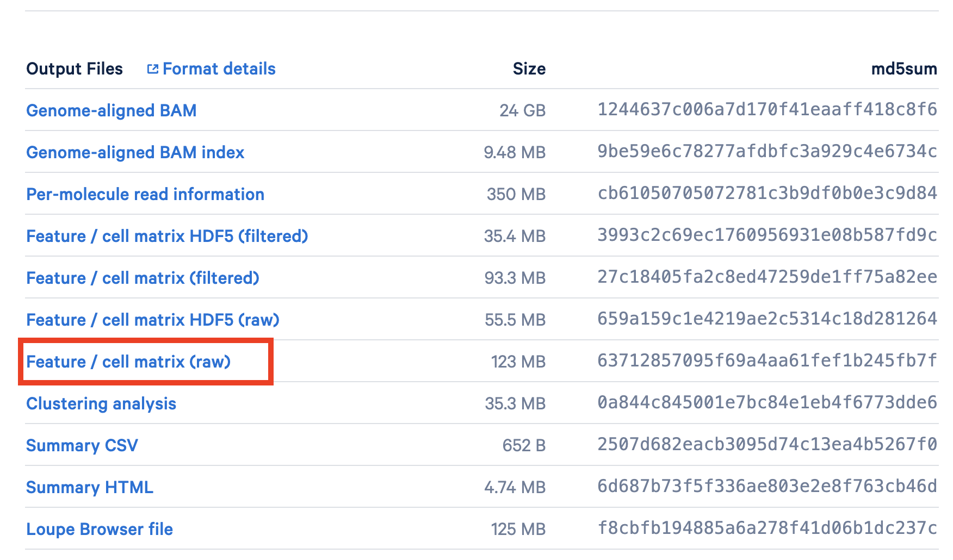Open the Summary HTML link
The image size is (953, 560).
[89, 487]
